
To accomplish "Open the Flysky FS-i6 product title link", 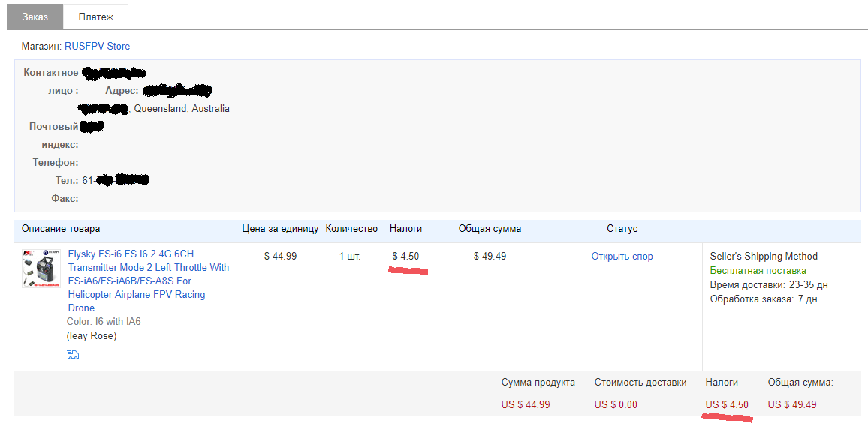I will (x=148, y=281).
